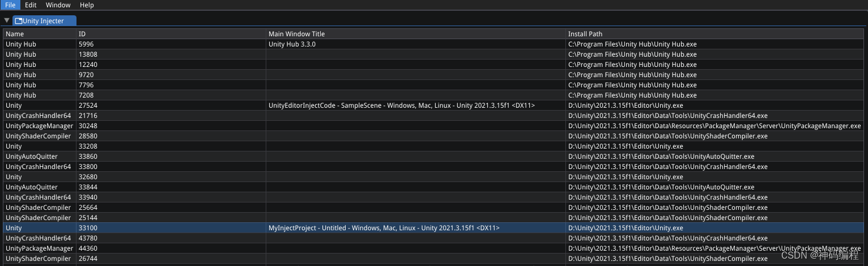Image resolution: width=868 pixels, height=266 pixels.
Task: Sort by Install Path column header
Action: pyautogui.click(x=714, y=34)
